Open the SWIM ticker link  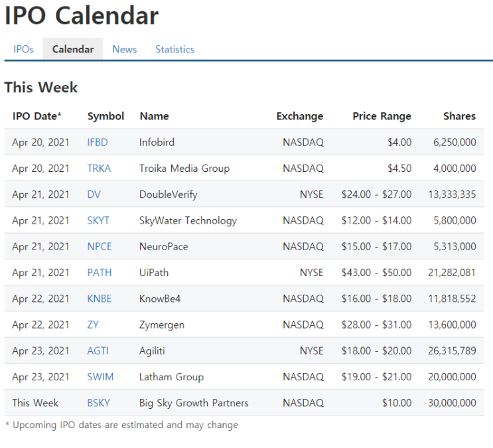pos(100,377)
